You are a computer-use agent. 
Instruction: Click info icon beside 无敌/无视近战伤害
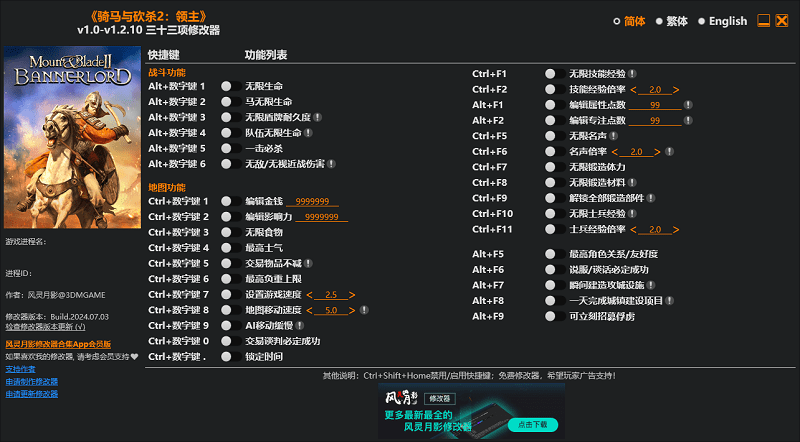point(331,164)
